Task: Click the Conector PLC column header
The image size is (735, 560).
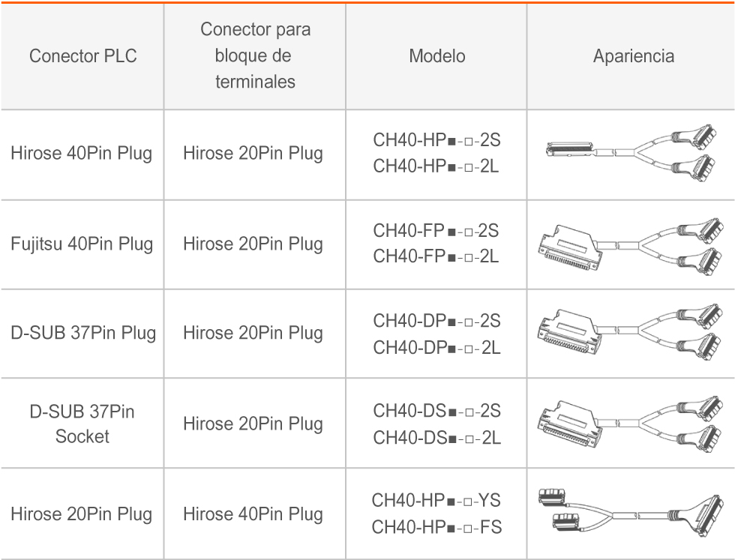Action: pos(83,55)
